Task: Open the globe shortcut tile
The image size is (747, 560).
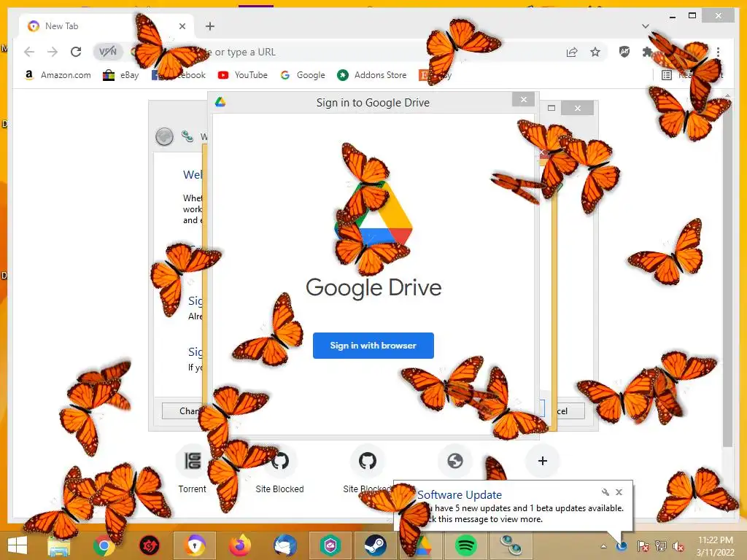Action: (455, 461)
